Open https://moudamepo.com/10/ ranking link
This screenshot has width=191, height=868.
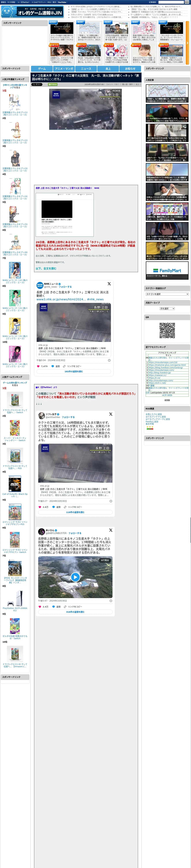coord(163,362)
